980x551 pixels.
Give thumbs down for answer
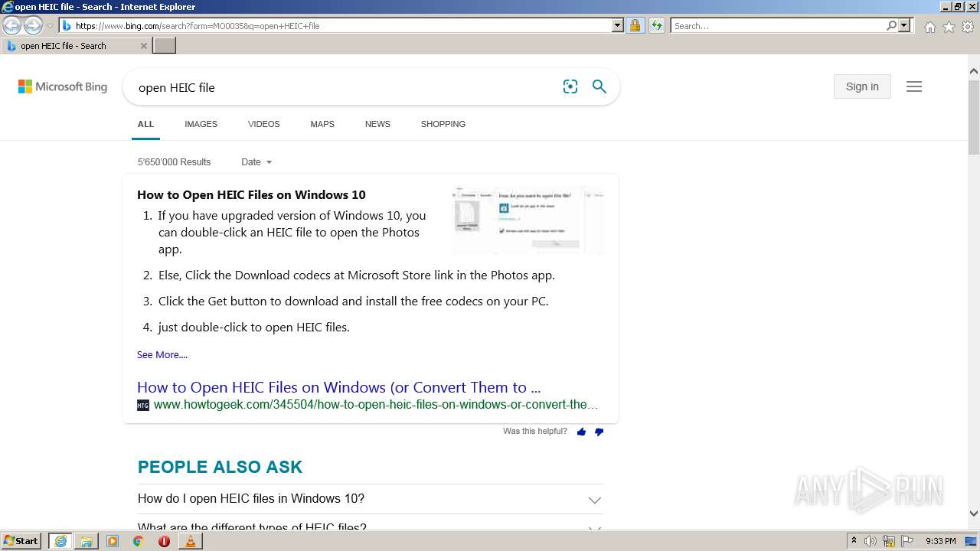click(599, 432)
